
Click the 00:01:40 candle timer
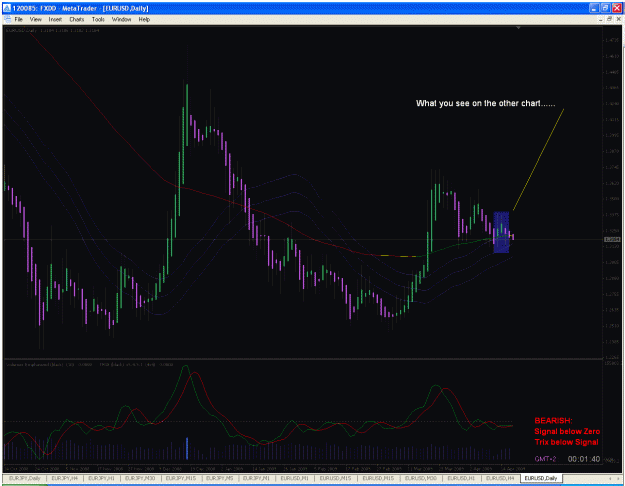click(584, 459)
